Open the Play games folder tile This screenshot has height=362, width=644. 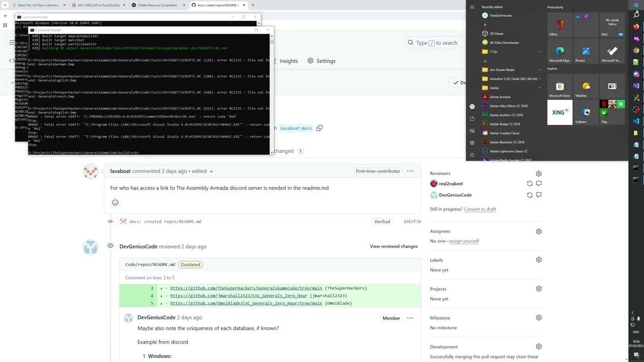coord(612,113)
